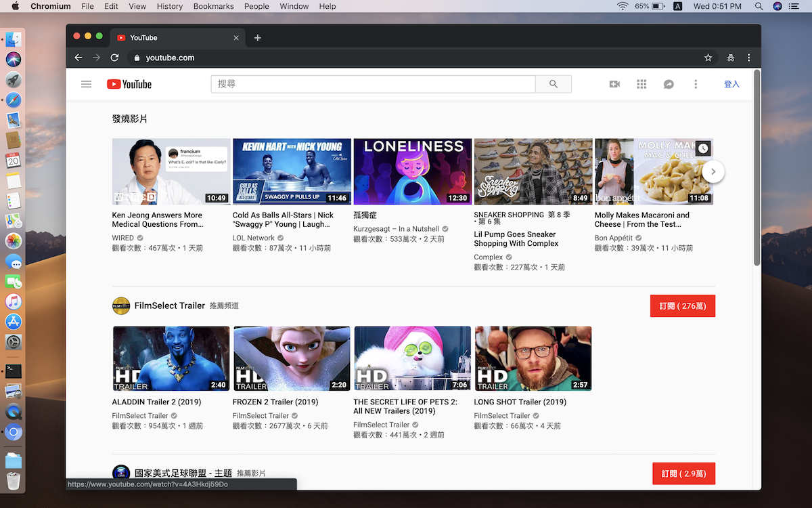Open the FilmSelect Trailer channel avatar
This screenshot has width=812, height=508.
click(x=120, y=305)
